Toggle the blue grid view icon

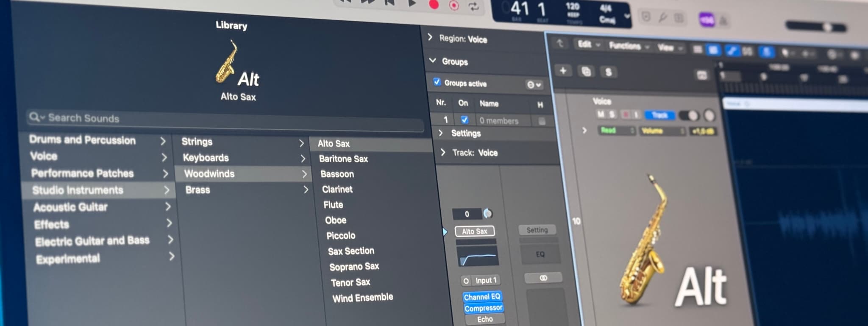[x=713, y=50]
